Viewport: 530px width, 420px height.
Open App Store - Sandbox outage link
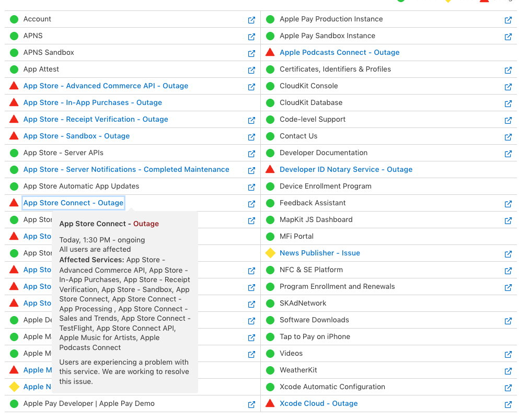(76, 136)
